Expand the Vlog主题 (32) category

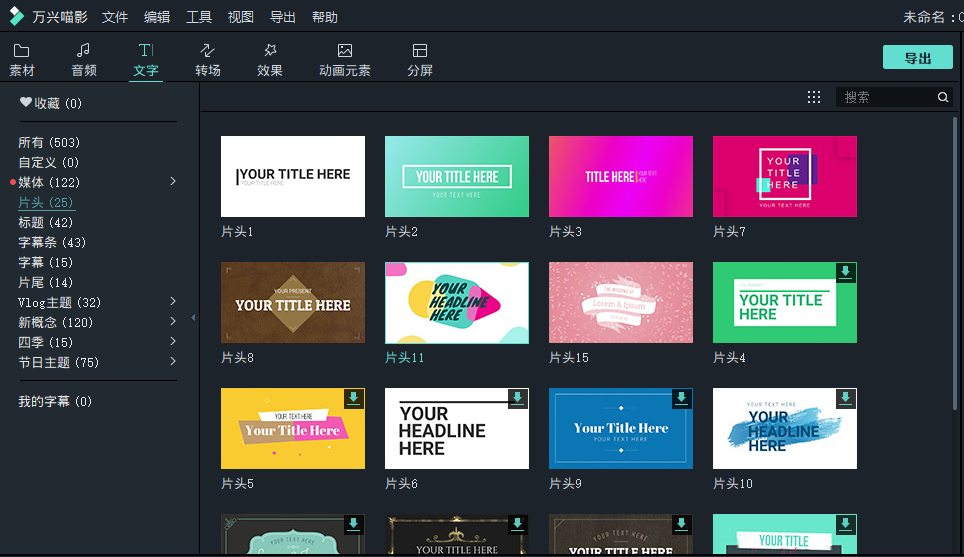[173, 302]
